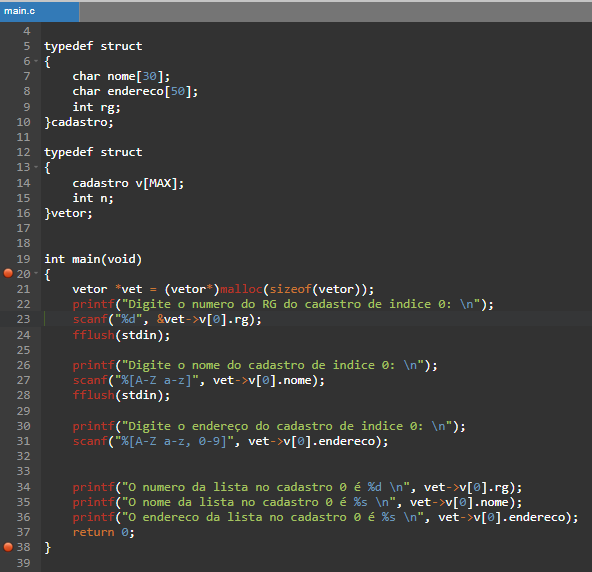Click the scanf reading vet->v[0].nome
This screenshot has width=592, height=572.
click(x=199, y=380)
